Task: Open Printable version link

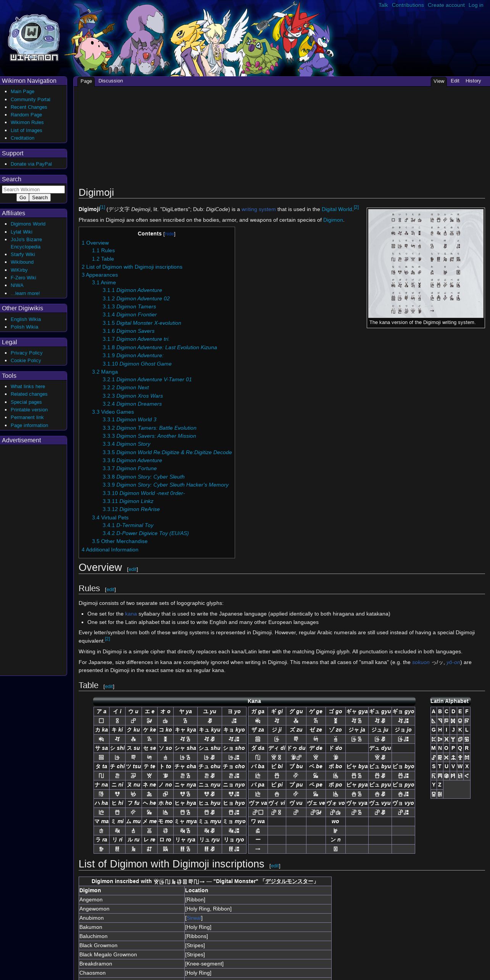Action: (x=29, y=410)
